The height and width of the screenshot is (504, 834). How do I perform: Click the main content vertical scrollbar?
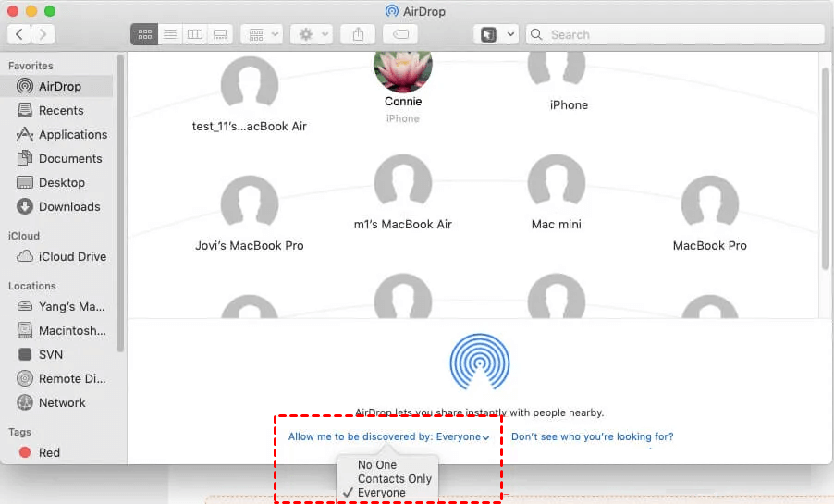click(x=826, y=168)
